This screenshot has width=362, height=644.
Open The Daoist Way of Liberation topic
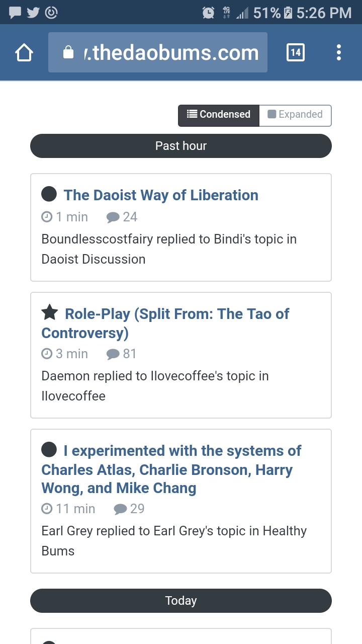pos(161,195)
